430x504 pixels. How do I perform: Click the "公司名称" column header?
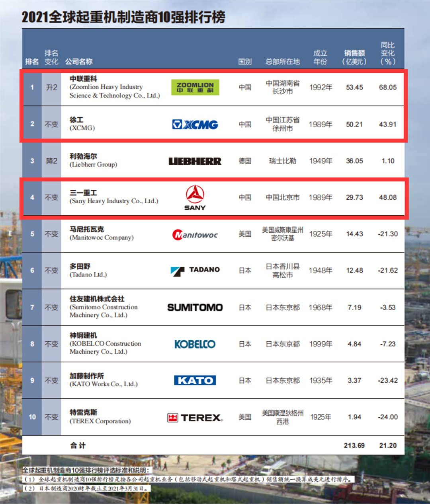[79, 62]
